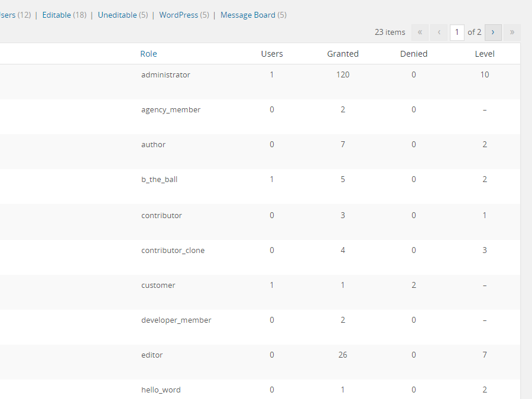This screenshot has height=399, width=532.
Task: Sort table by Role column header
Action: click(x=148, y=54)
